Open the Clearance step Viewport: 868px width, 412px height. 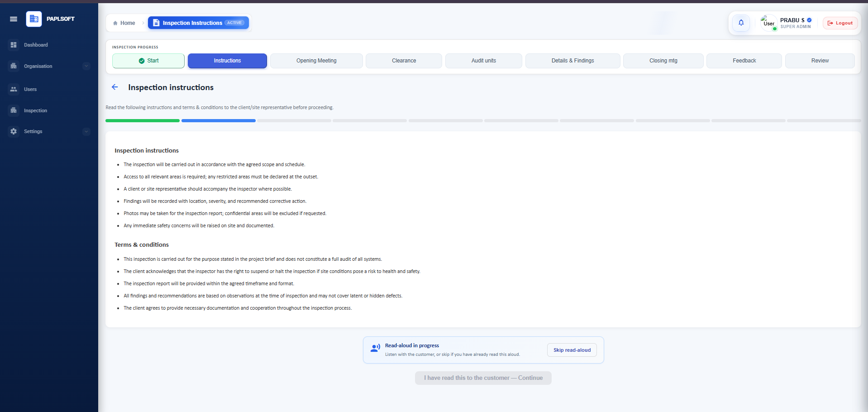[404, 61]
